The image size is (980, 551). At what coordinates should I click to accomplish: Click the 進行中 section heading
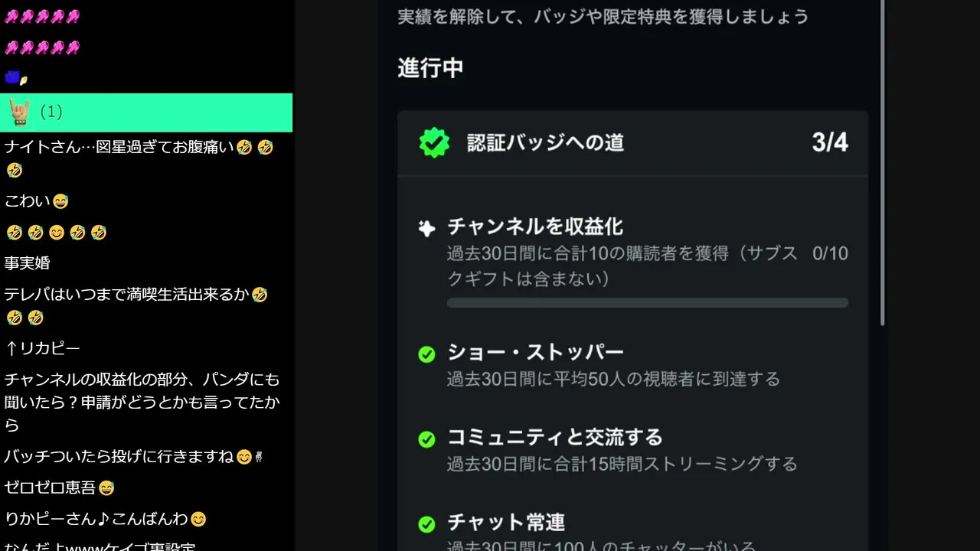pyautogui.click(x=430, y=68)
